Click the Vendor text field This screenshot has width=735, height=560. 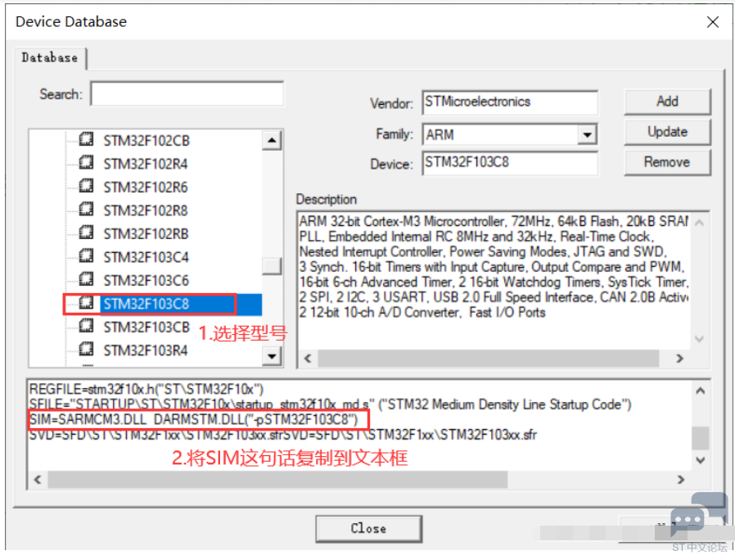[x=510, y=102]
